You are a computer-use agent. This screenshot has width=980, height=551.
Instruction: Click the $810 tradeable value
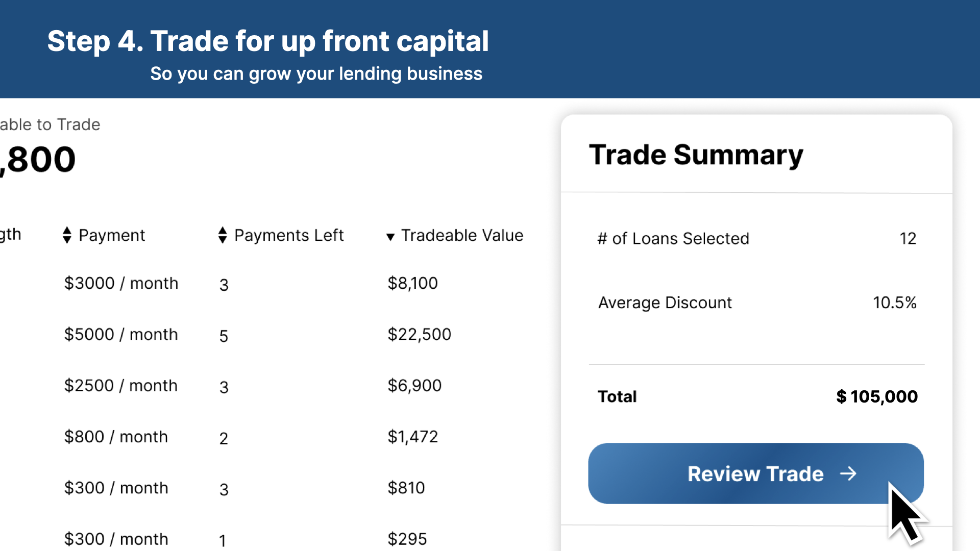tap(406, 488)
